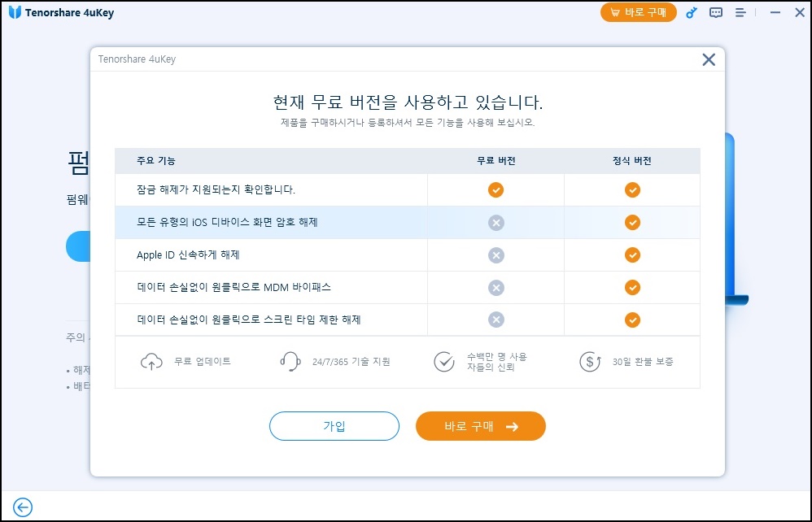This screenshot has width=812, height=522.
Task: Click the text 데이터 손실없이 원클릭으로 스크린 타임 제한 해제
Action: [249, 320]
